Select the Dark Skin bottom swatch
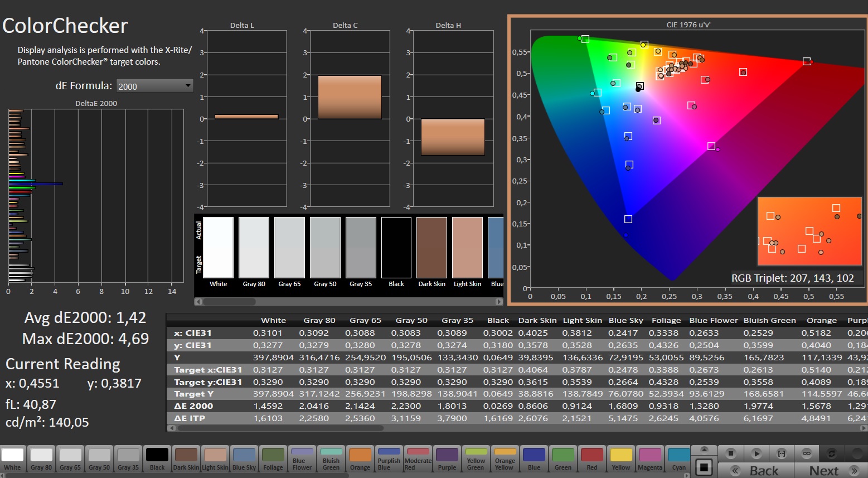This screenshot has height=478, width=868. click(186, 459)
